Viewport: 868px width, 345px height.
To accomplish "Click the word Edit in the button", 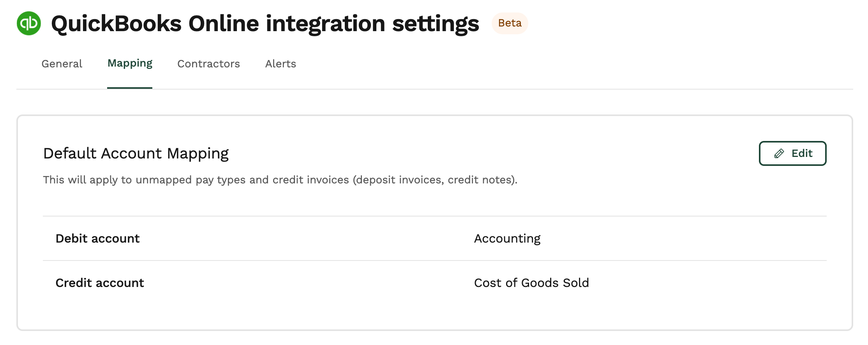I will (x=802, y=153).
